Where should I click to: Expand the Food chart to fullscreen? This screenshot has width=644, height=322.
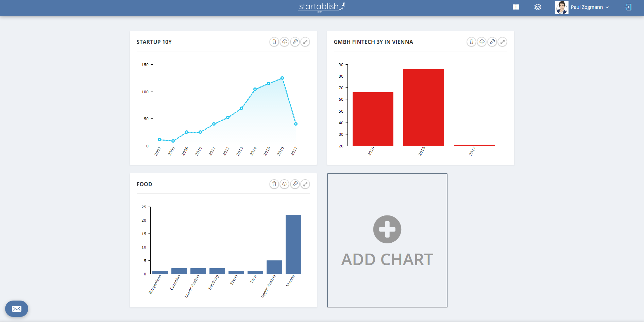[x=305, y=184]
